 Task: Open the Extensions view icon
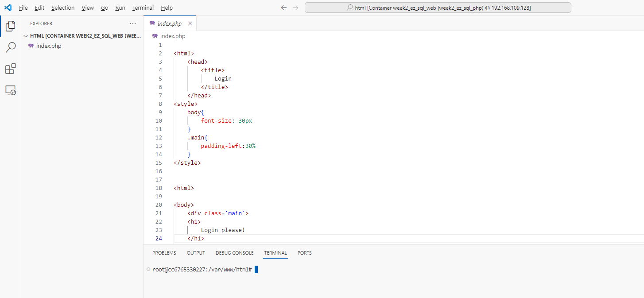click(10, 69)
